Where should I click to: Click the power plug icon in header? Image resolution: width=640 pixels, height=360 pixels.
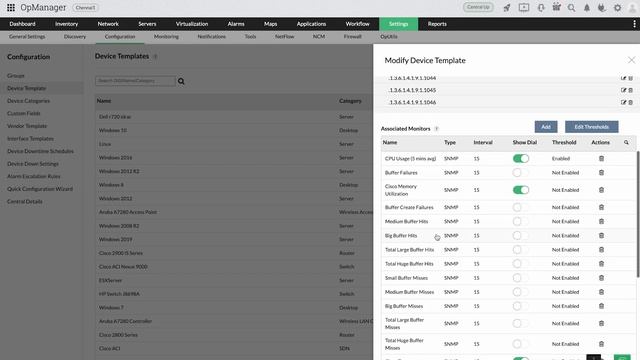[x=602, y=7]
